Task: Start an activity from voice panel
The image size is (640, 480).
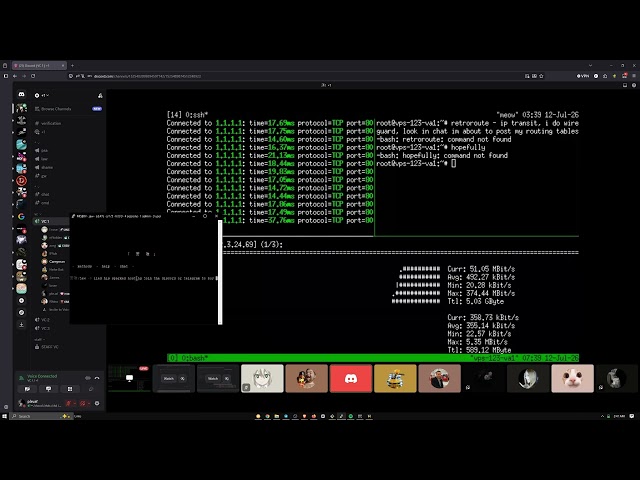Action: tap(70, 389)
